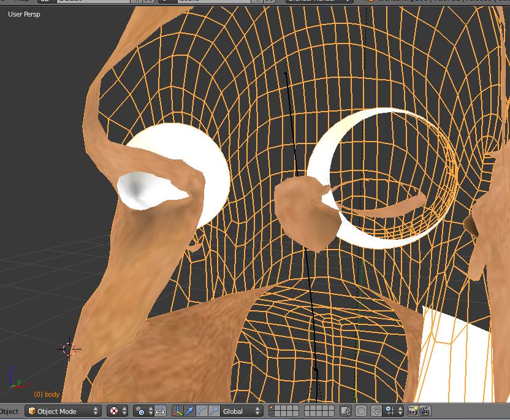This screenshot has width=510, height=420.
Task: Open the Object Mode selector dropdown
Action: coord(63,411)
